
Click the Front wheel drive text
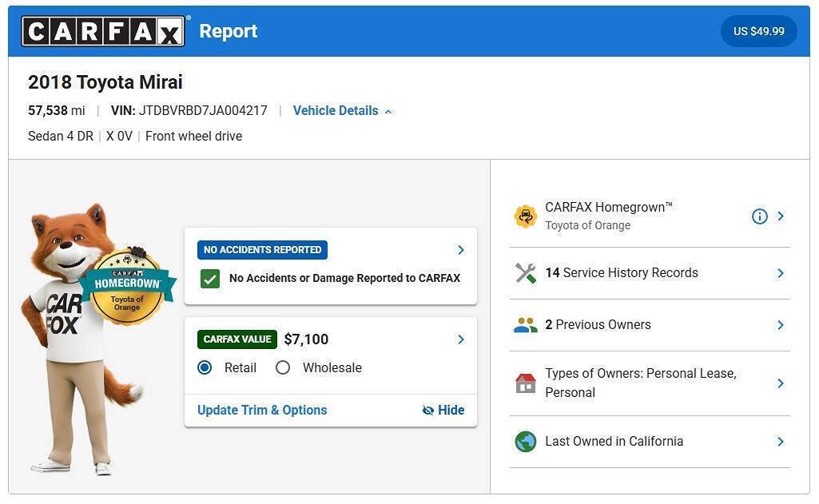pos(194,137)
